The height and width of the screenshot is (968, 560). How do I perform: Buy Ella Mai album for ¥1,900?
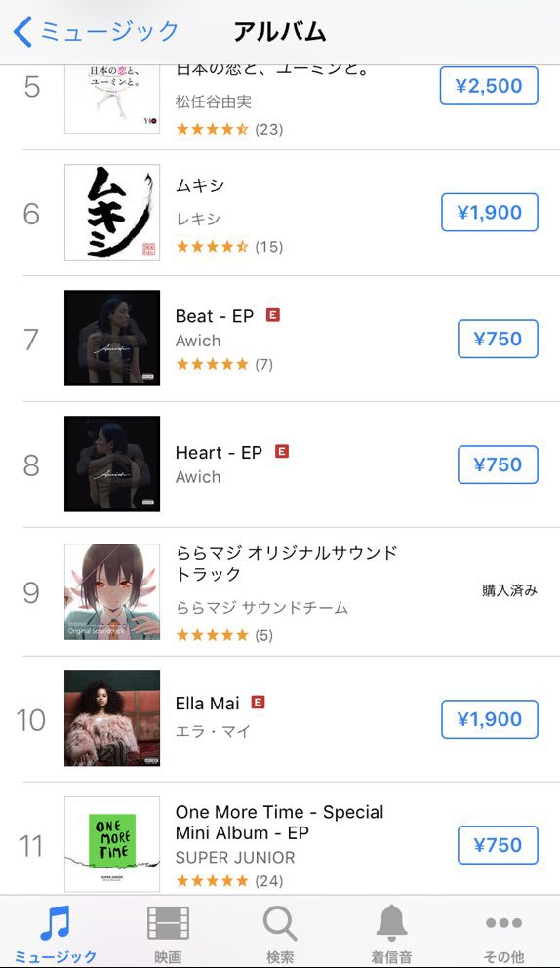490,718
